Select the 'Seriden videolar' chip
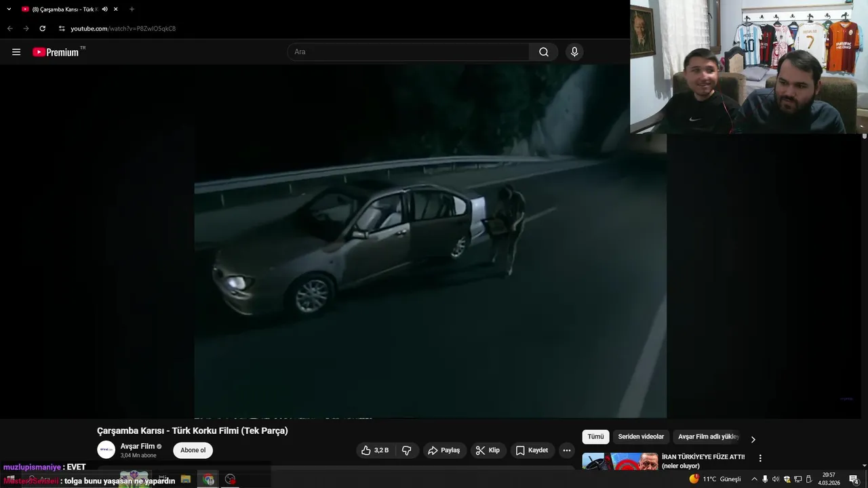The image size is (868, 488). [x=641, y=437]
